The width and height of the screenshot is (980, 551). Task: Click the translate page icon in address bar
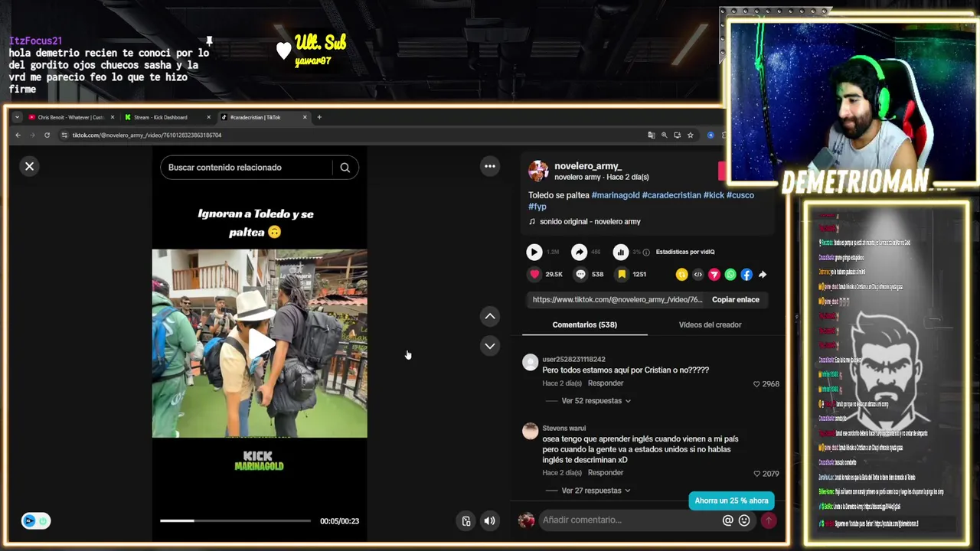pyautogui.click(x=652, y=135)
